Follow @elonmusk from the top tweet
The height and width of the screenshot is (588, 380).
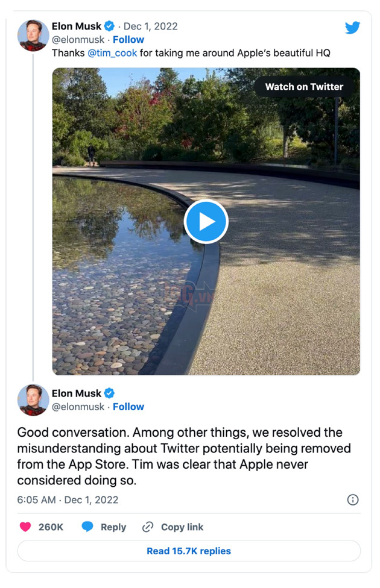(128, 39)
